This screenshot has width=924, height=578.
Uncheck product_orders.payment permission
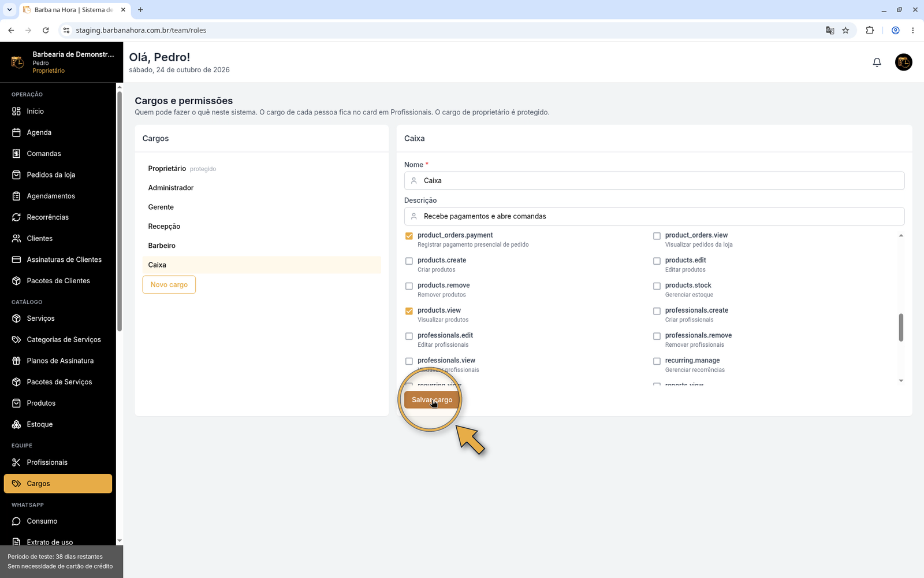[x=409, y=236]
